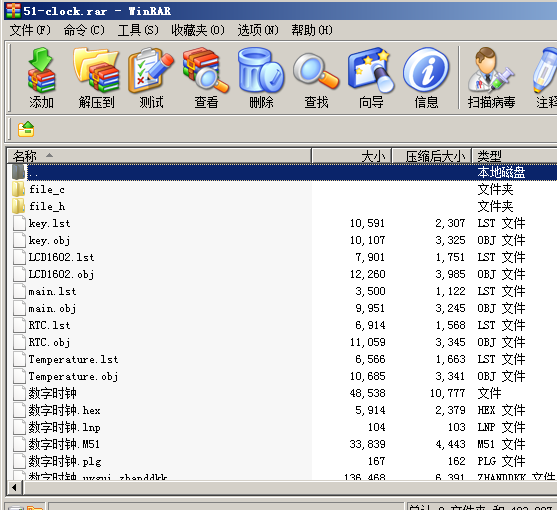Image resolution: width=557 pixels, height=510 pixels.
Task: Click the 测试 (Test) toolbar icon
Action: click(151, 70)
